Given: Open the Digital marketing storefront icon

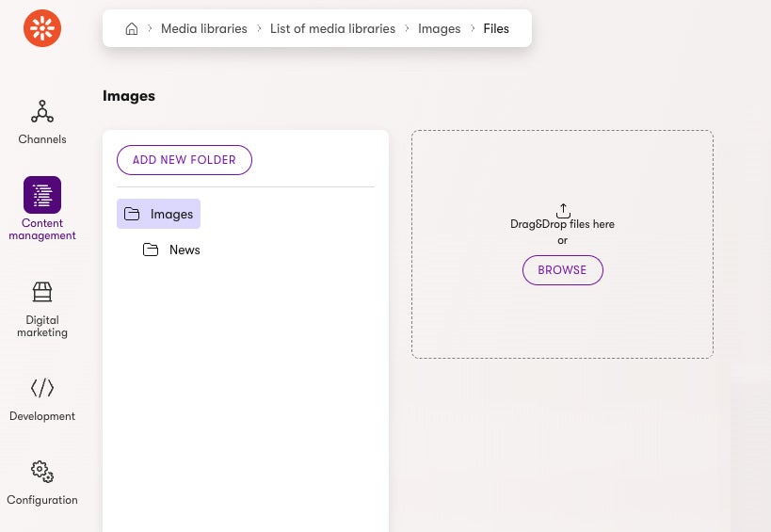Looking at the screenshot, I should pyautogui.click(x=42, y=292).
